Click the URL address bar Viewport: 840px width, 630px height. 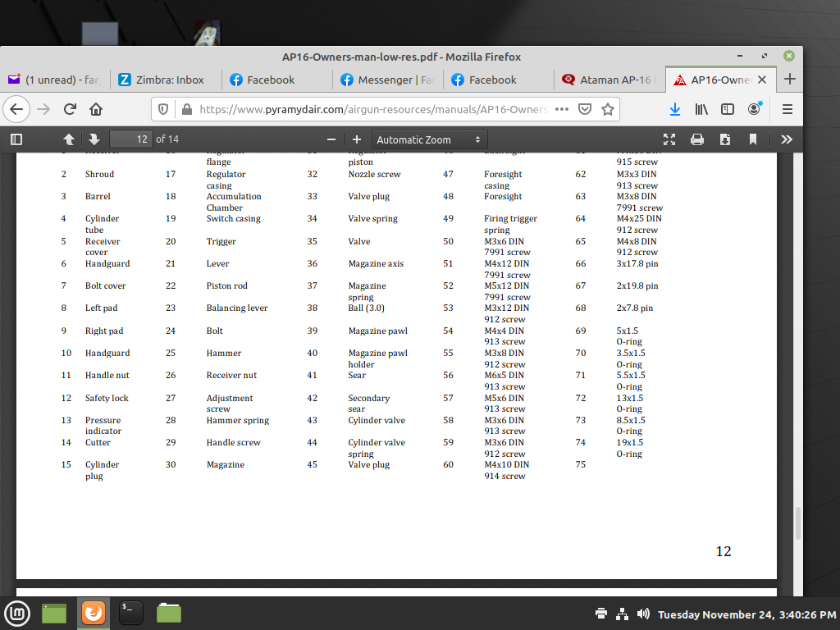(x=372, y=109)
